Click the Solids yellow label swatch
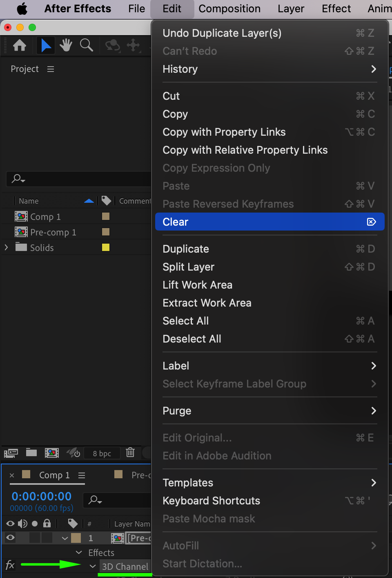This screenshot has width=392, height=578. (106, 247)
